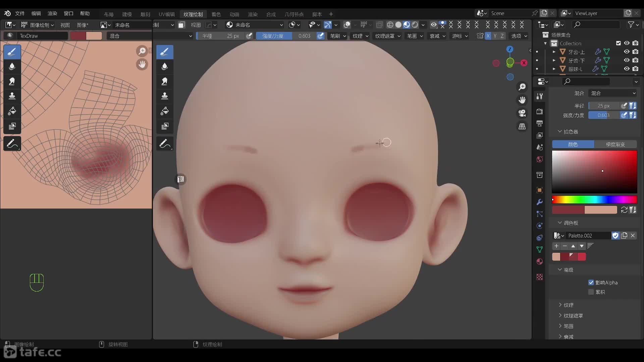644x362 pixels.
Task: Pick the bright red palette swatch
Action: (x=582, y=257)
